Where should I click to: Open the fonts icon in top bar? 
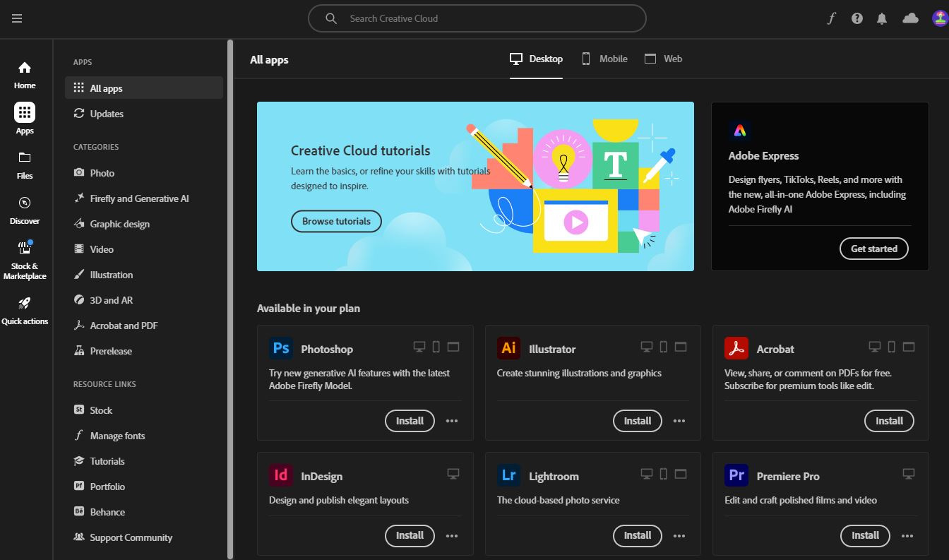click(x=832, y=18)
